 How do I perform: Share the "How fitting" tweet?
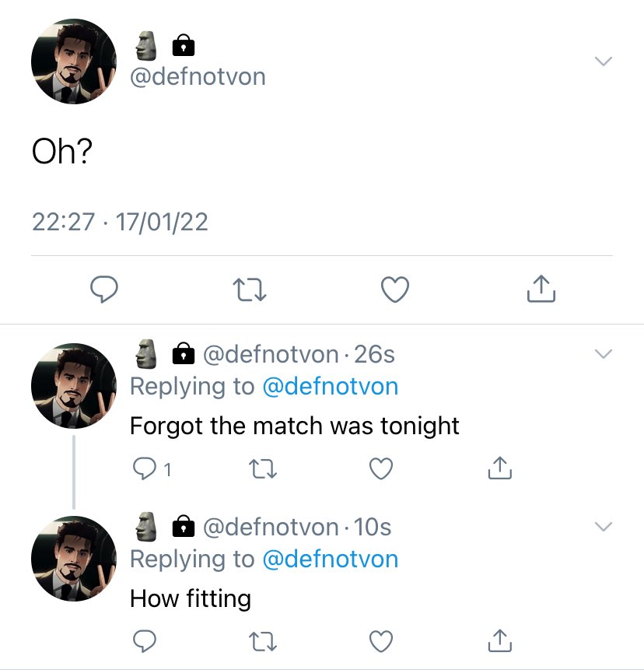(499, 640)
